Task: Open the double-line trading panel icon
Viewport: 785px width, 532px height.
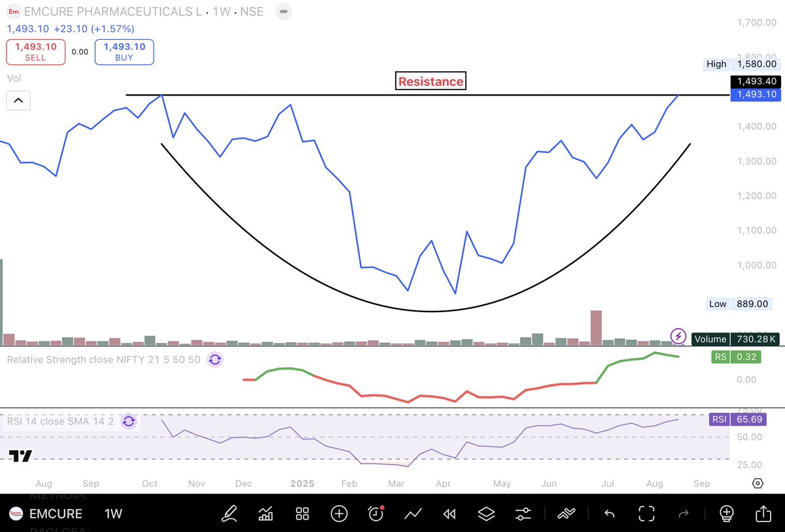Action: tap(565, 514)
